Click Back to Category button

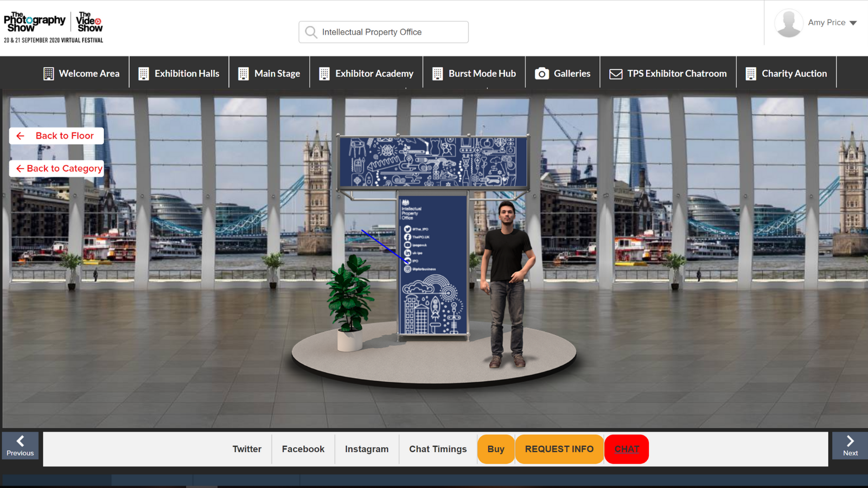tap(56, 169)
